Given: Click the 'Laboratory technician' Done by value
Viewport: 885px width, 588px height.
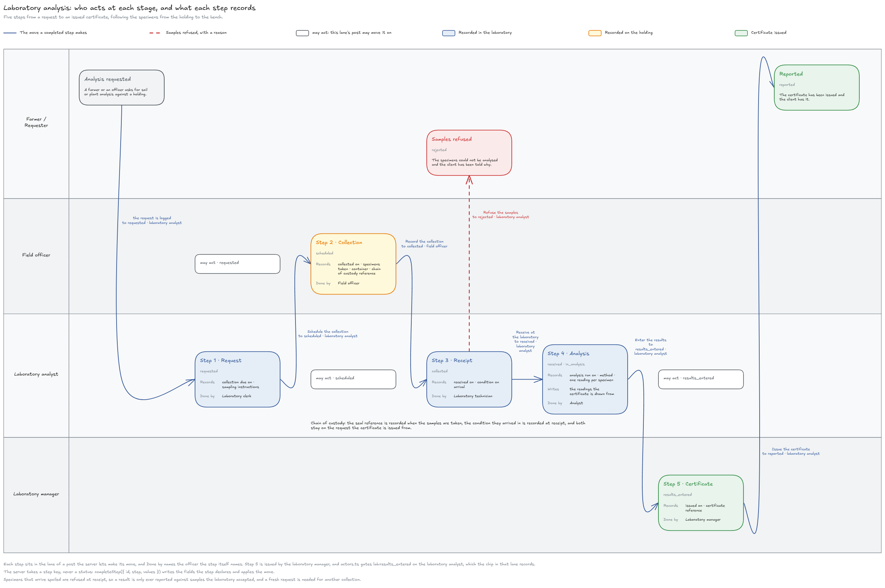Looking at the screenshot, I should [473, 396].
